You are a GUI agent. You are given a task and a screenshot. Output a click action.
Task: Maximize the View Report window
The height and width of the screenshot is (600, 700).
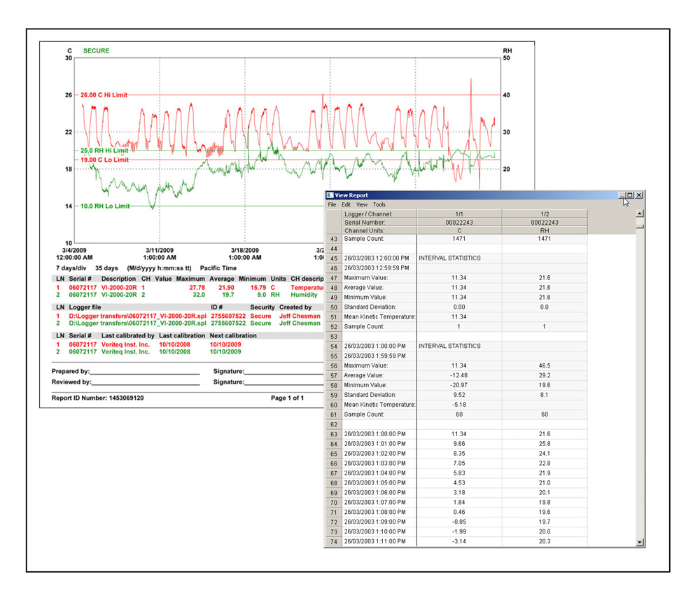(630, 195)
